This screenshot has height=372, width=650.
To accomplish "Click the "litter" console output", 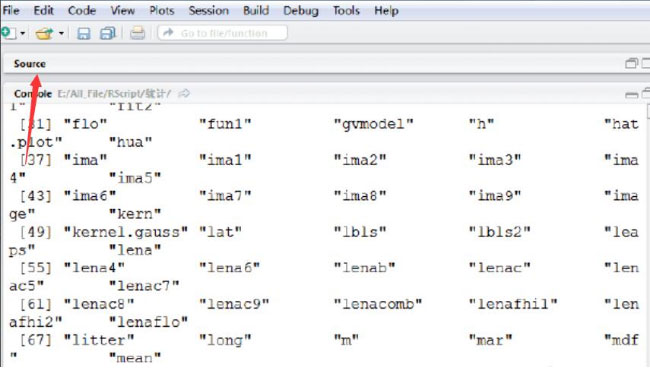I will 99,340.
